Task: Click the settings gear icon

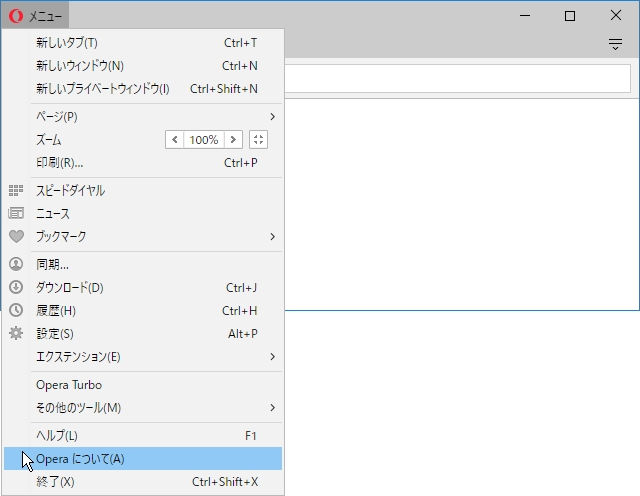Action: click(16, 333)
